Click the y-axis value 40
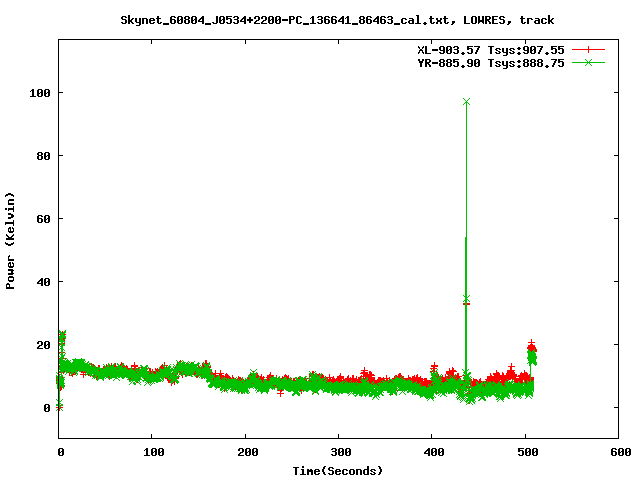The height and width of the screenshot is (480, 640). pos(44,282)
